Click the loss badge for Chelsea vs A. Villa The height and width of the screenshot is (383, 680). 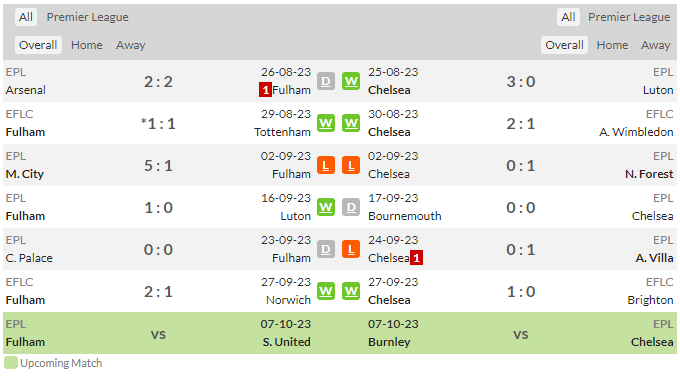351,249
